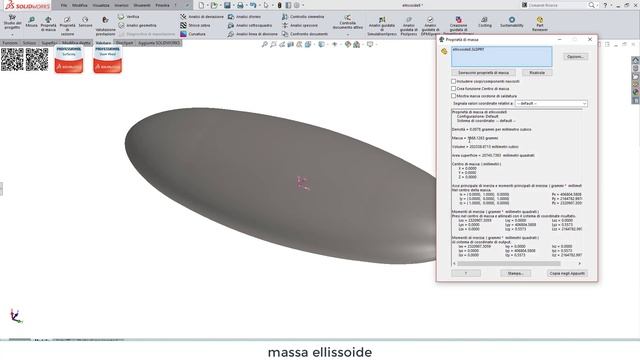Image resolution: width=640 pixels, height=360 pixels.
Task: Expand Controlla documento attivo dropdown arrow
Action: pos(347,35)
